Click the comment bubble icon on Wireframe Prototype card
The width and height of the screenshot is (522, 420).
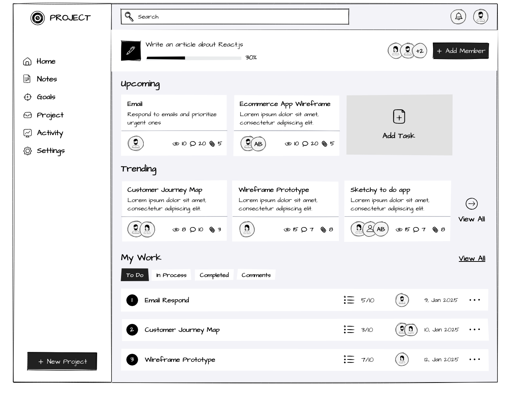[x=304, y=230]
